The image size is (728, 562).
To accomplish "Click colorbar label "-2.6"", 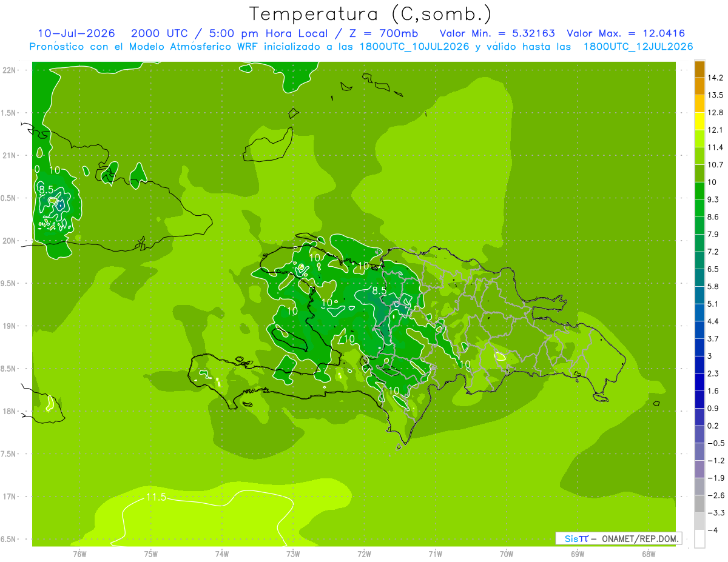I will click(716, 495).
